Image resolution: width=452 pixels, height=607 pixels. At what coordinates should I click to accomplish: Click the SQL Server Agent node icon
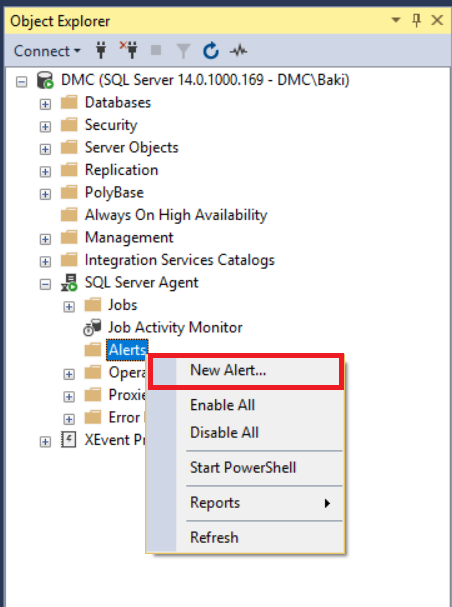tap(69, 283)
